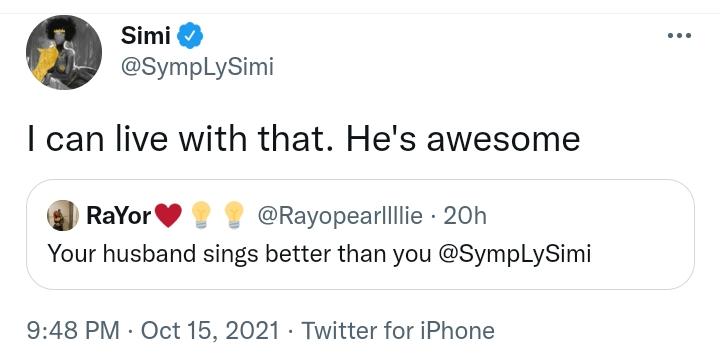Click the Oct 15, 2021 date

[210, 331]
